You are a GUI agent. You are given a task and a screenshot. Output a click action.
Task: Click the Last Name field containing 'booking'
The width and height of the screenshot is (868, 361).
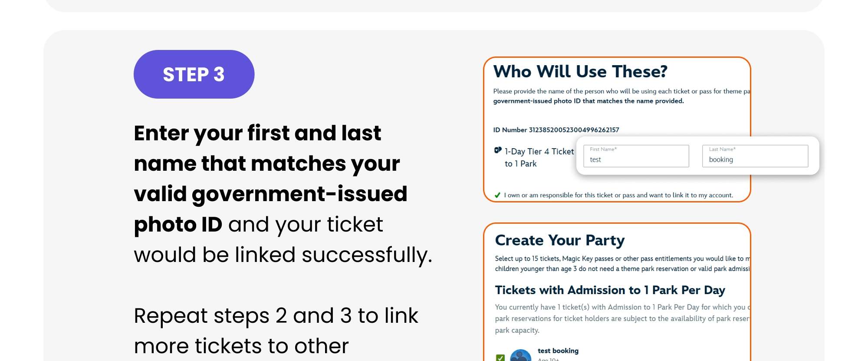click(x=755, y=156)
